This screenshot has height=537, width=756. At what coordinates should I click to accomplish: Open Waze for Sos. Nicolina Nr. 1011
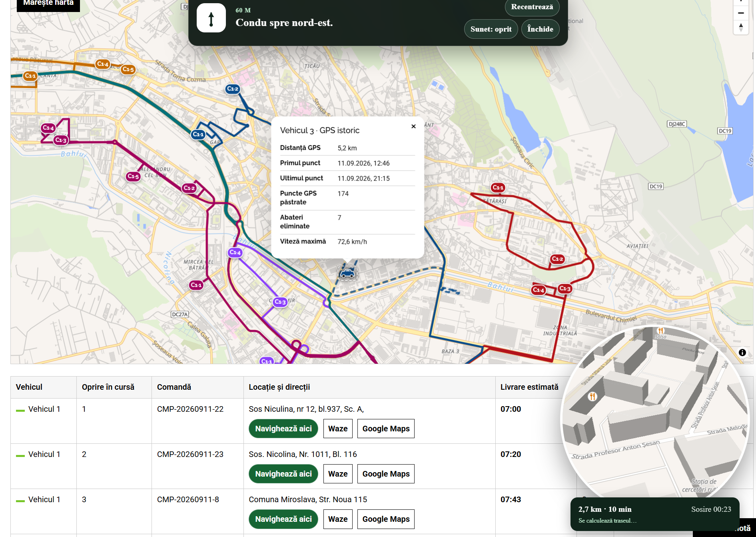[338, 474]
